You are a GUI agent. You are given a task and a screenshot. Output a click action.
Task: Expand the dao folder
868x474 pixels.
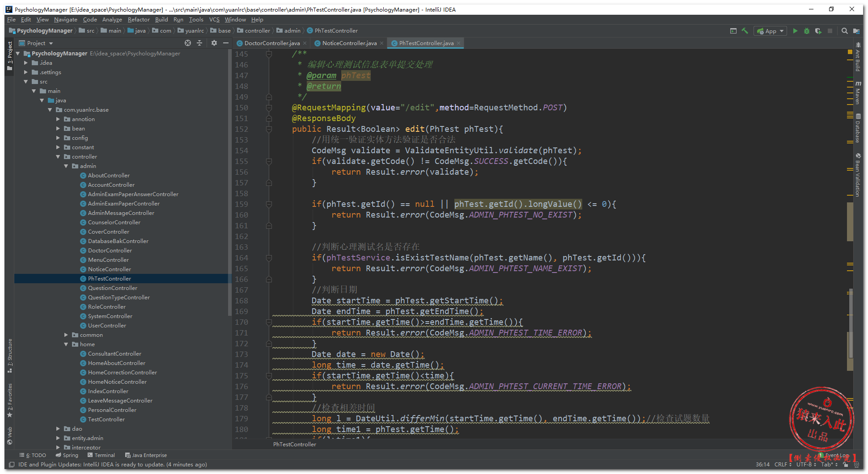coord(58,429)
